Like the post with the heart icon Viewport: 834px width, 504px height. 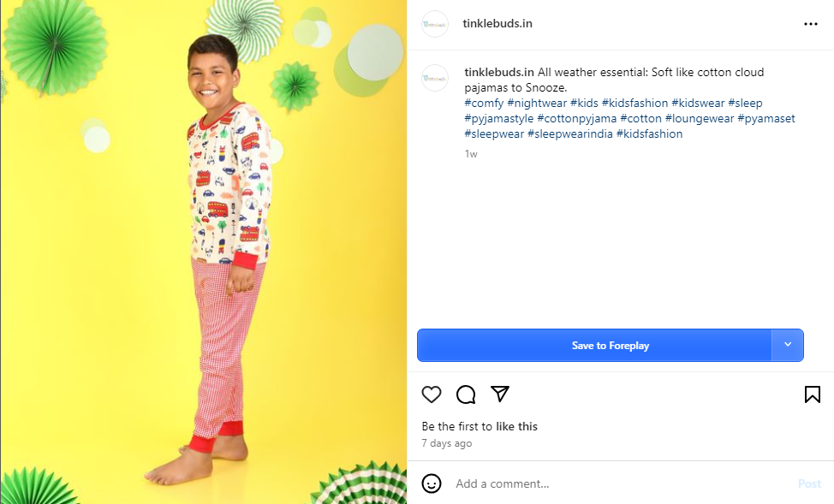point(432,394)
